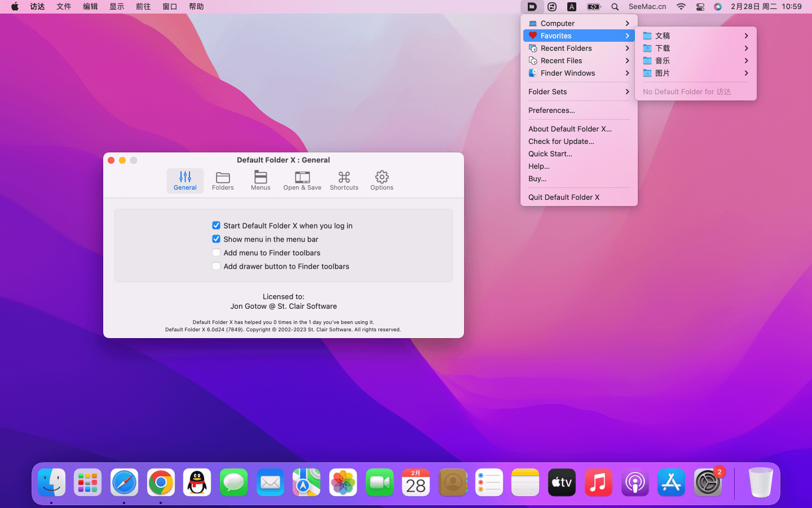
Task: Open Launchpad from the Dock
Action: tap(88, 483)
